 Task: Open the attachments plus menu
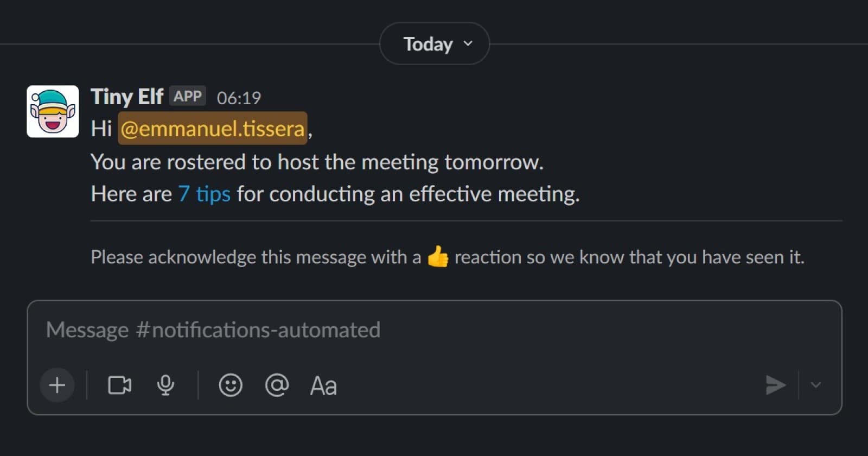point(56,385)
